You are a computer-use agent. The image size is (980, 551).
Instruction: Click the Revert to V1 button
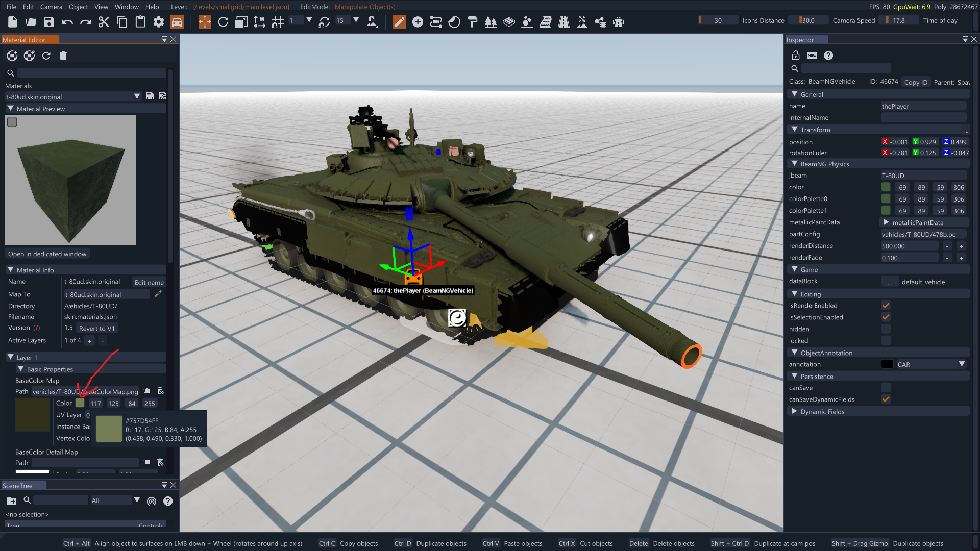tap(96, 328)
